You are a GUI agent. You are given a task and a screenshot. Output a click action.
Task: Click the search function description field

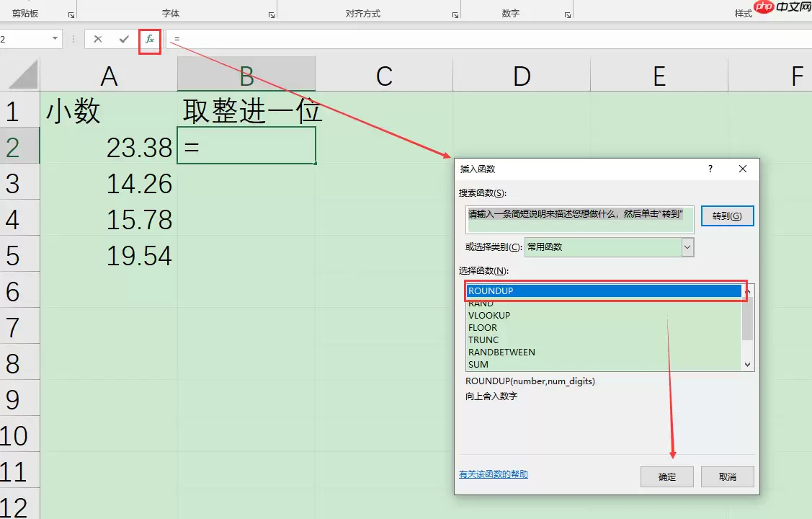[580, 219]
